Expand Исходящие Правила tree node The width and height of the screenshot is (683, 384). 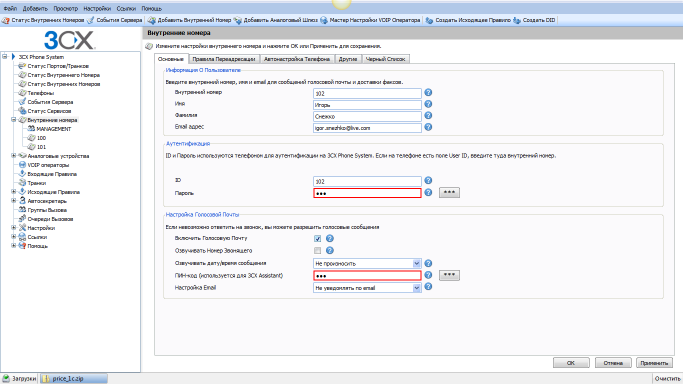[14, 192]
